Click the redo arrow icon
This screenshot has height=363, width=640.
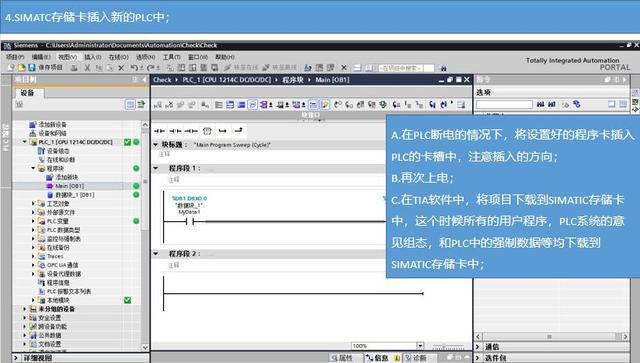(151, 68)
